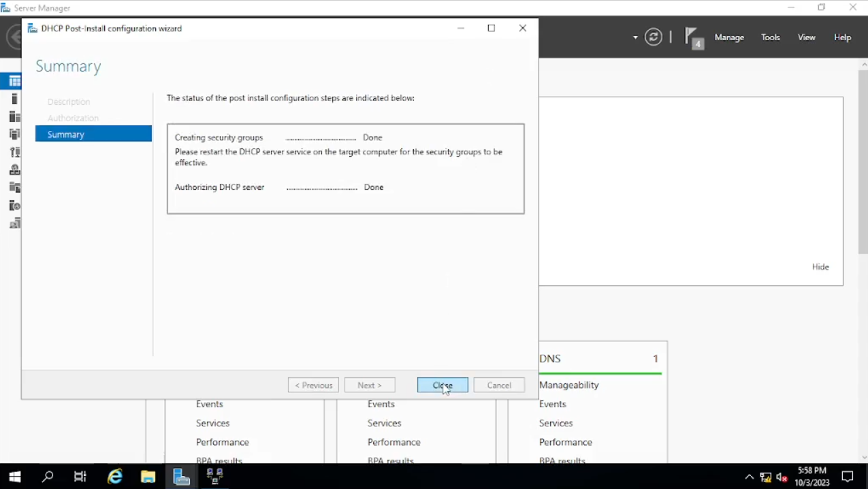Show hidden system tray icons
Screen dimensions: 868x489
click(x=749, y=477)
